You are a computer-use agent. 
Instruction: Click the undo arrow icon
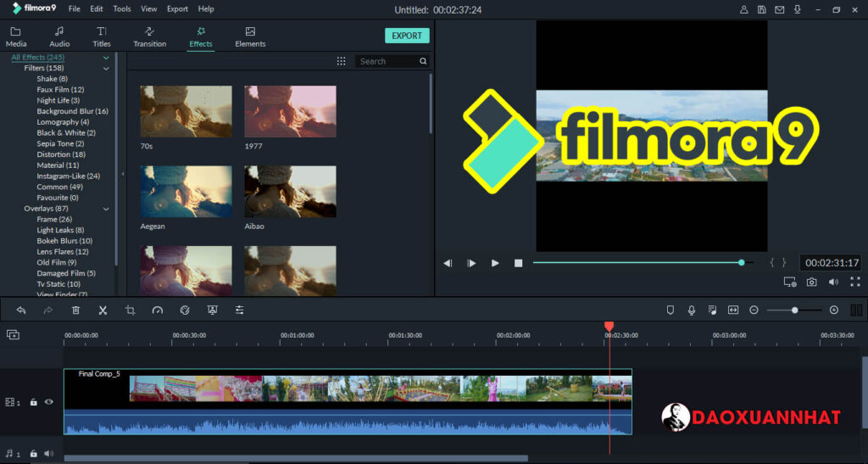pyautogui.click(x=21, y=310)
